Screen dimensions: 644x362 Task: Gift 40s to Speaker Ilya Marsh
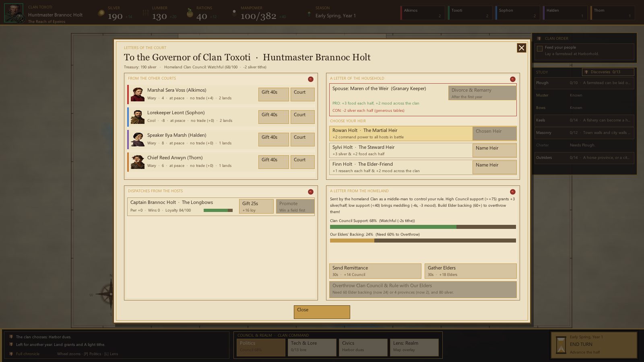[274, 140]
